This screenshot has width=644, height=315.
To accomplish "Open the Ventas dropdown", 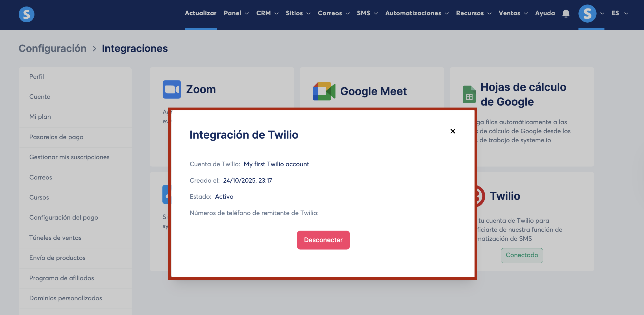I will click(513, 13).
